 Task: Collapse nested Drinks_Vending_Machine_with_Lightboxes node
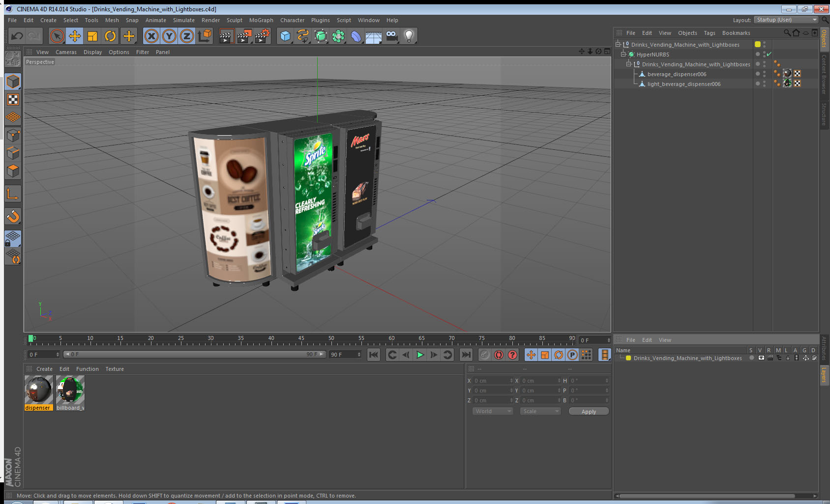628,64
